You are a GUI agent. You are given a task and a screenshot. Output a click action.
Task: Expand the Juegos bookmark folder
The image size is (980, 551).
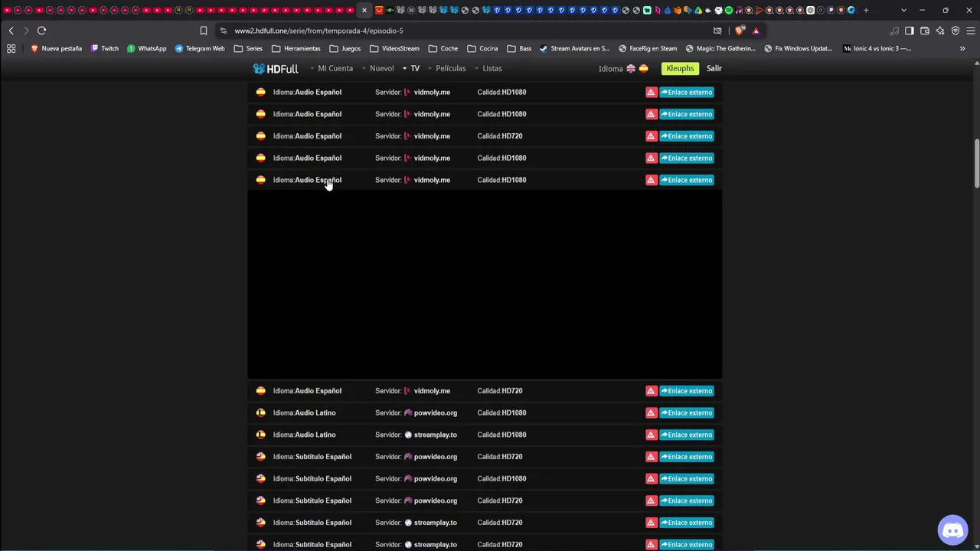point(345,48)
